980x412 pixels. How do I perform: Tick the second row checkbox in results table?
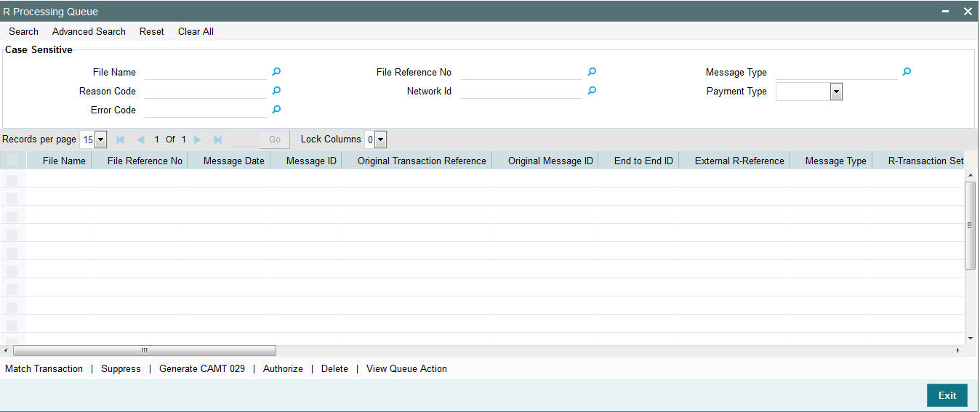tap(12, 198)
